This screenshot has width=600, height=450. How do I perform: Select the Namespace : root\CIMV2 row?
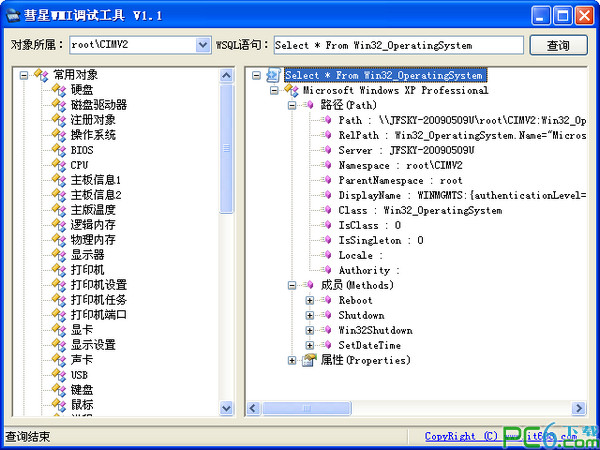400,165
